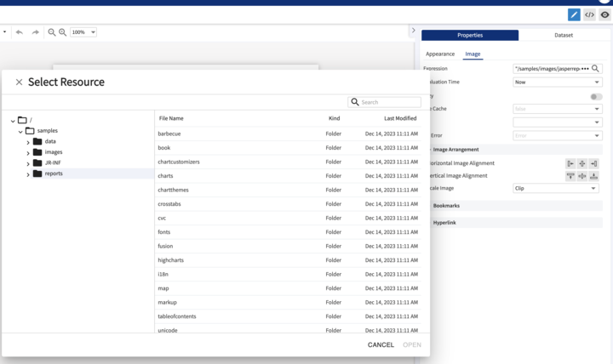The width and height of the screenshot is (613, 364).
Task: Select the reports folder in tree
Action: point(54,173)
